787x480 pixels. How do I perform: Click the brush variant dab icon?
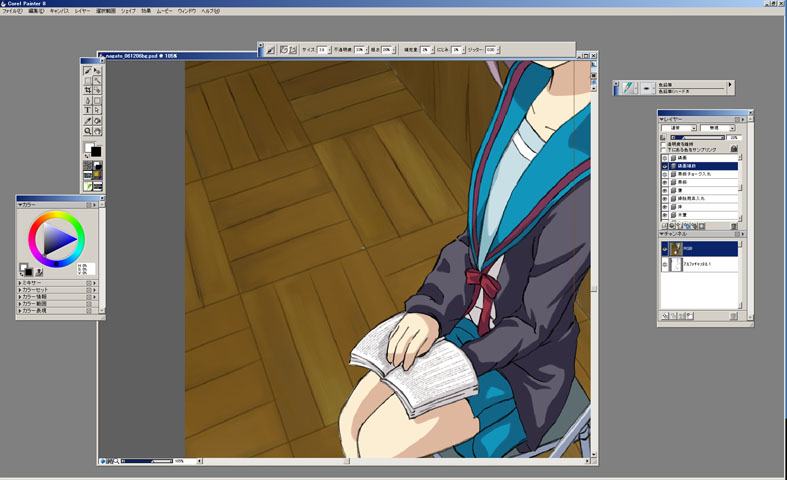point(646,88)
